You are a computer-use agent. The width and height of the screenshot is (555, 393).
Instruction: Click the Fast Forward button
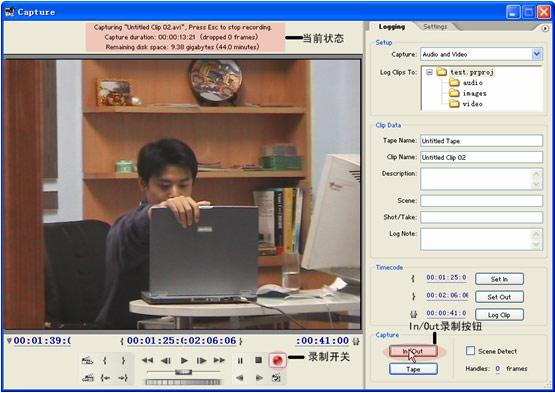pyautogui.click(x=219, y=360)
